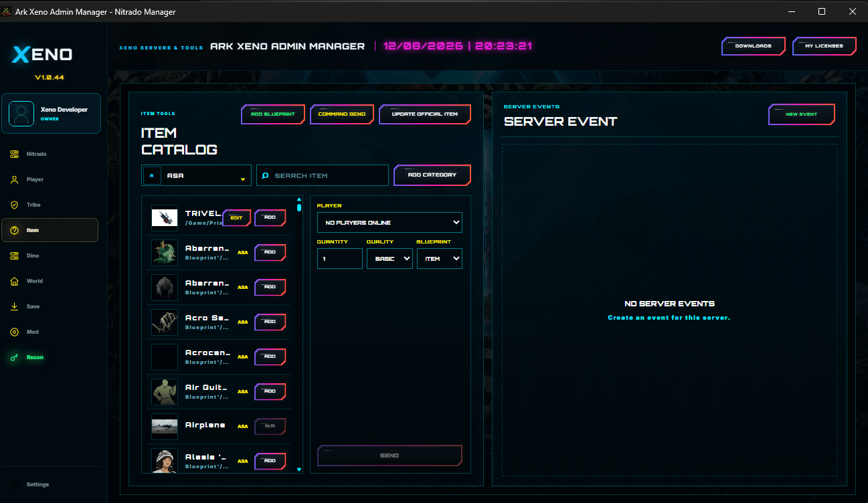Focus the Search Item field
The image size is (868, 503).
(x=323, y=176)
